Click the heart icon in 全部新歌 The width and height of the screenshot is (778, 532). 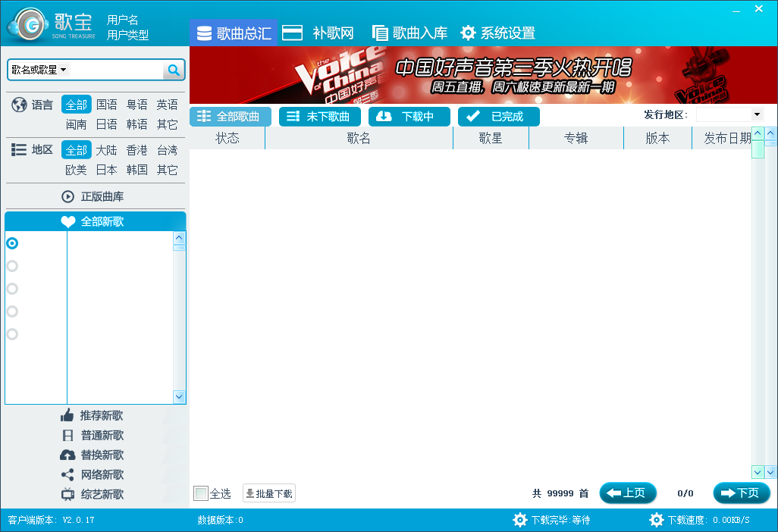click(68, 221)
